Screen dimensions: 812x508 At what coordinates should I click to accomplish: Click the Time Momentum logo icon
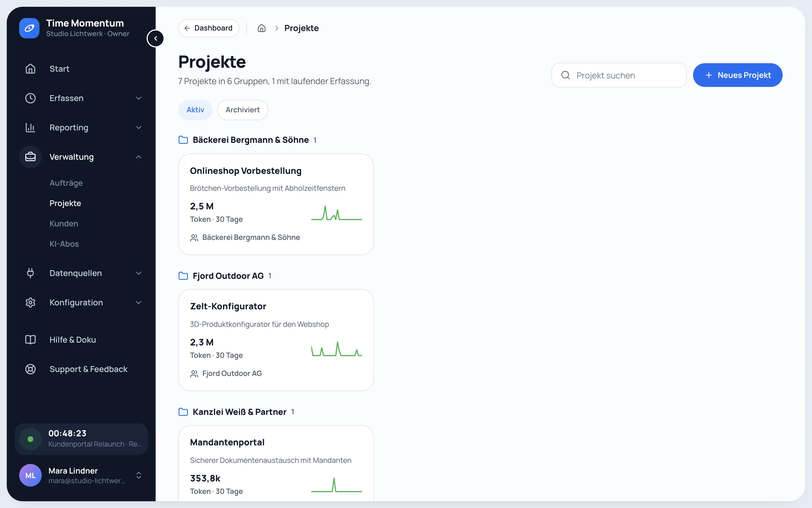(x=29, y=28)
